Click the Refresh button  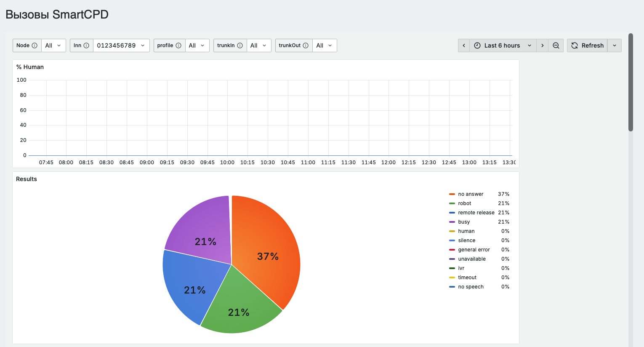pos(587,45)
